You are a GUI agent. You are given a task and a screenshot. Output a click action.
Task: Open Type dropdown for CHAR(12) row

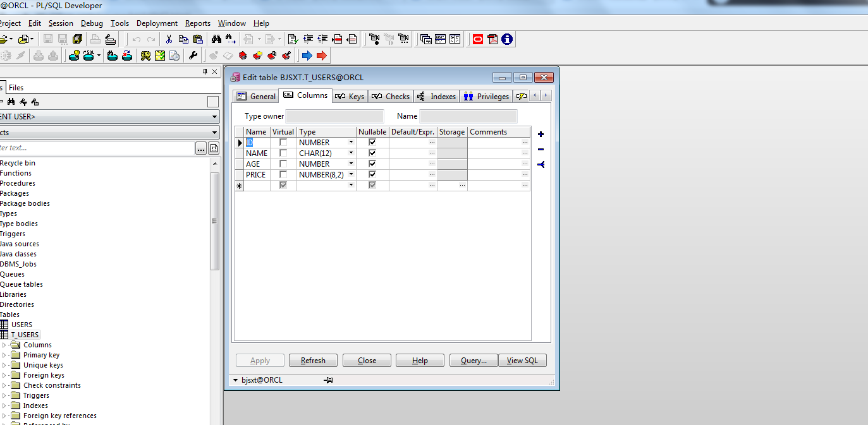click(351, 153)
